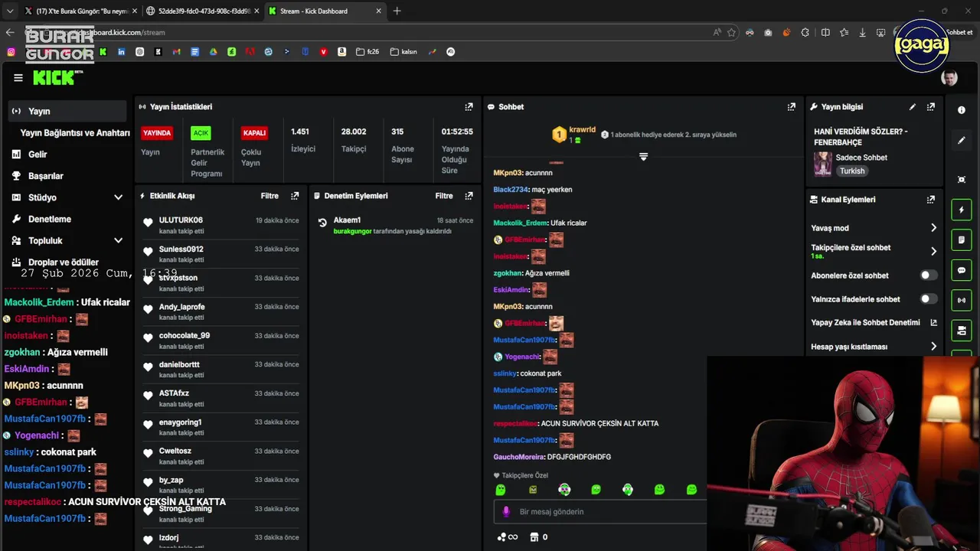
Task: Open Yavaş mod options chevron
Action: coord(933,228)
